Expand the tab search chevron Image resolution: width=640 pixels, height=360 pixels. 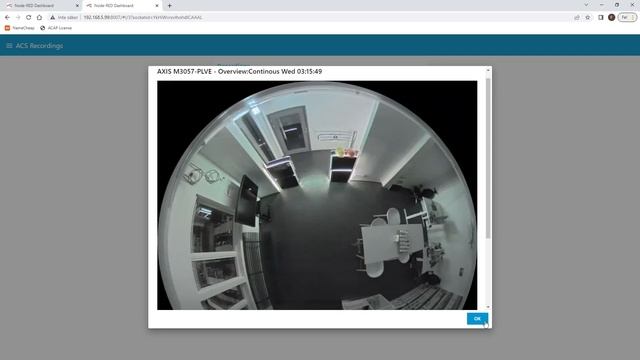pos(586,5)
